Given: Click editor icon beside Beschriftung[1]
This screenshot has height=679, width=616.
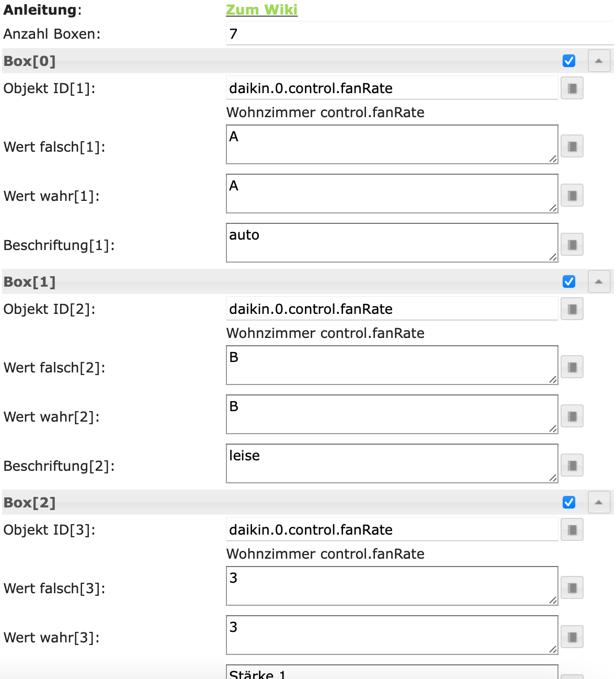Looking at the screenshot, I should pyautogui.click(x=572, y=244).
